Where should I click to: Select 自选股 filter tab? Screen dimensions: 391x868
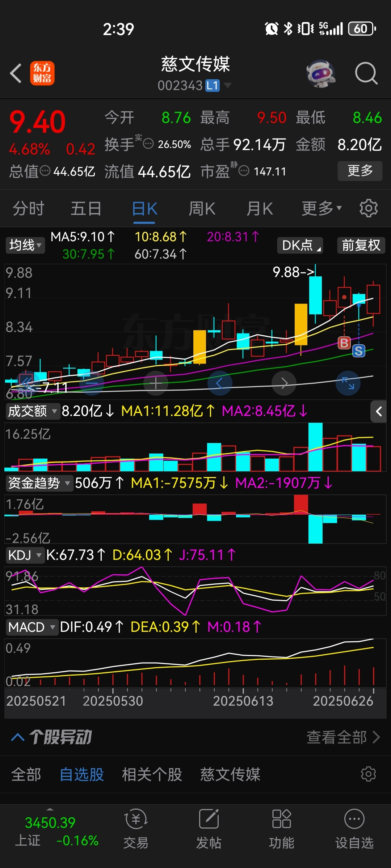pyautogui.click(x=82, y=774)
